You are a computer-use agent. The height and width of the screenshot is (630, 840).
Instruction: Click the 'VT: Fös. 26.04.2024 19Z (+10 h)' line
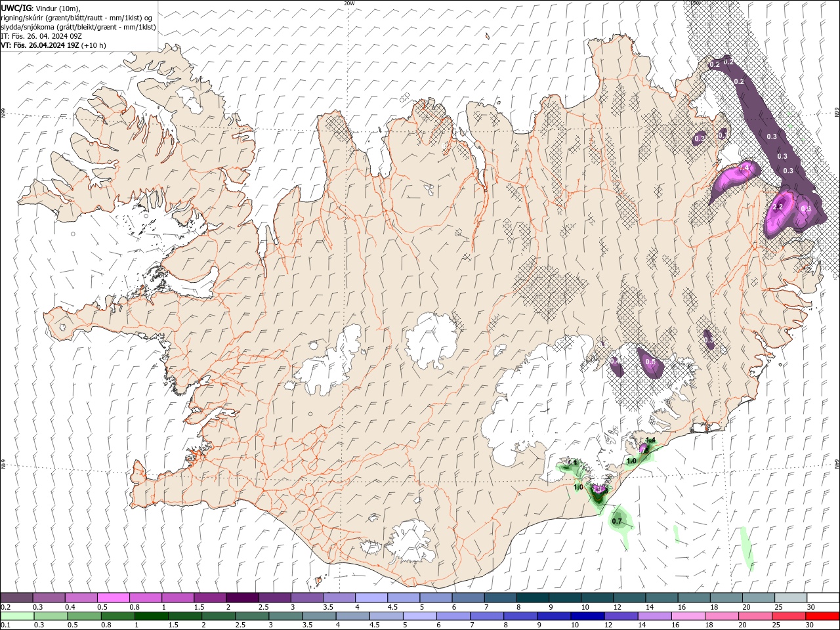53,45
